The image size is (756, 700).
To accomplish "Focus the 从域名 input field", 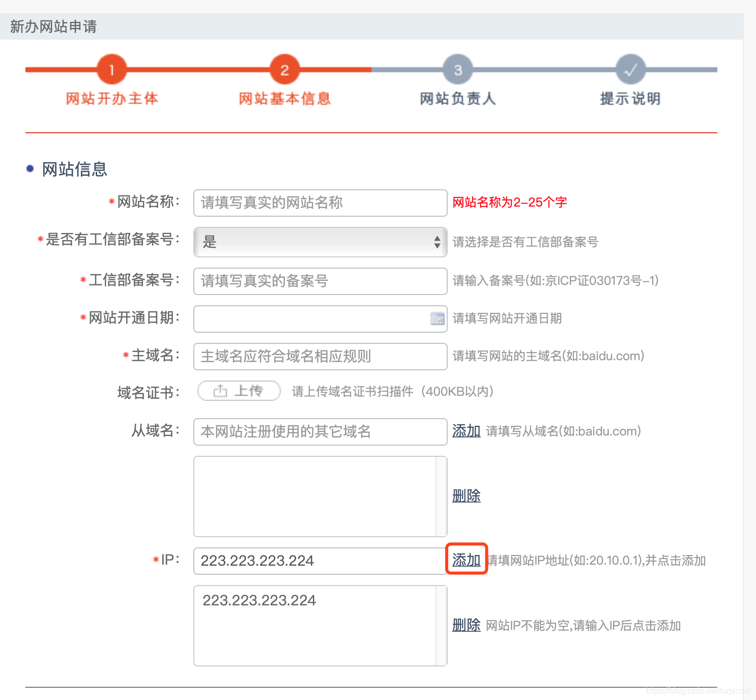I will [320, 432].
